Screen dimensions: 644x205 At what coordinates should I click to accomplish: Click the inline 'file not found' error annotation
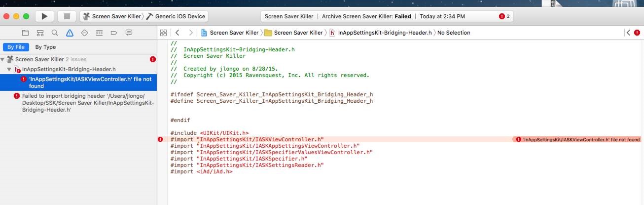point(577,139)
